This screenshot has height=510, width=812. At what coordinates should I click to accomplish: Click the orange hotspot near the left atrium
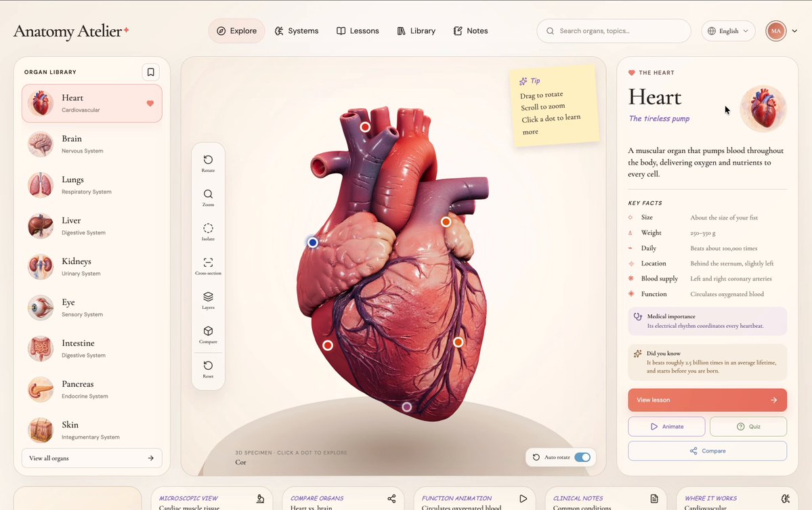click(x=446, y=221)
